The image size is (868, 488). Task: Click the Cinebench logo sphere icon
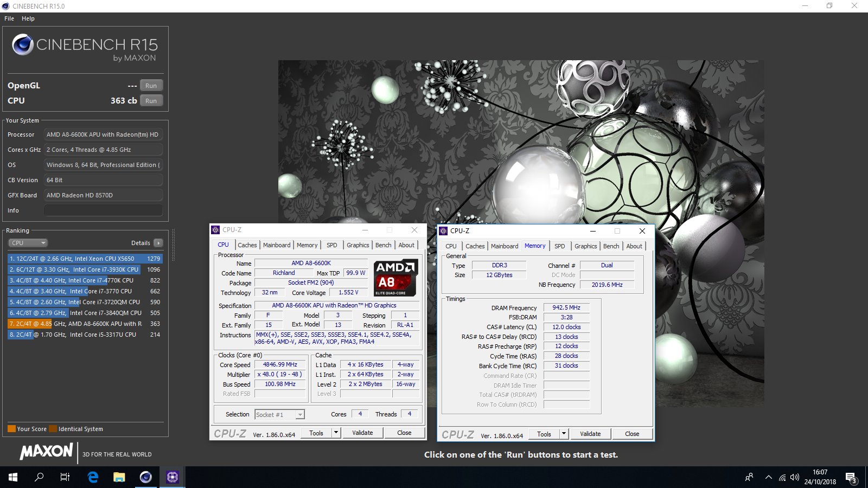click(x=23, y=44)
